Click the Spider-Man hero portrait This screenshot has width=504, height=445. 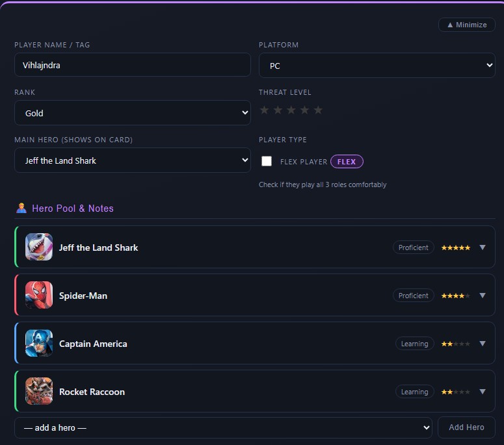click(x=39, y=295)
